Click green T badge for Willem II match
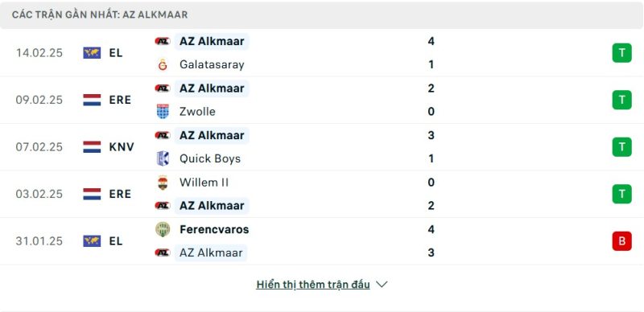Viewport: 644px width, 312px height. tap(621, 194)
